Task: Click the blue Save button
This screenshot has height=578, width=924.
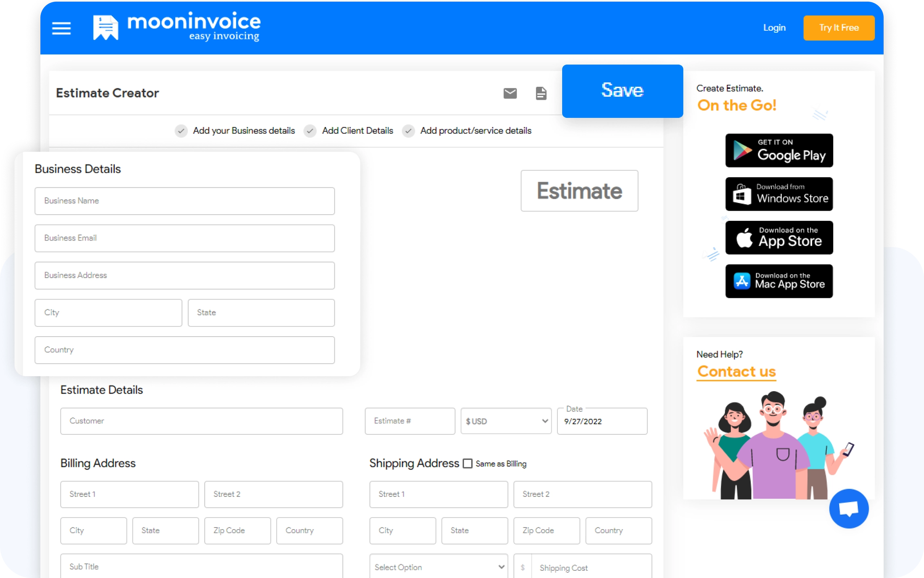Action: [x=622, y=91]
